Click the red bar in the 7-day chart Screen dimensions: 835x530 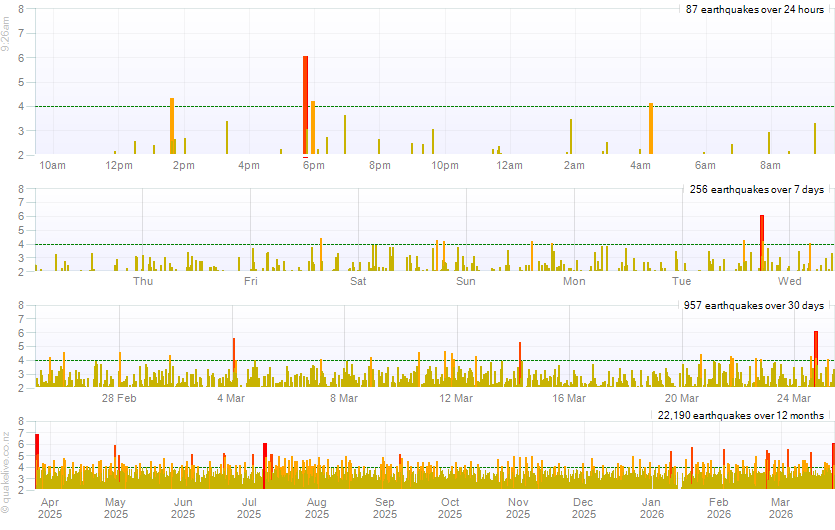(x=761, y=243)
